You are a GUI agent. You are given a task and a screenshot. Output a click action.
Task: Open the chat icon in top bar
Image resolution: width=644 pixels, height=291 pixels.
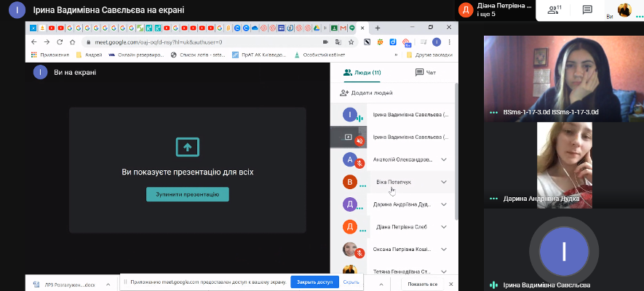587,10
